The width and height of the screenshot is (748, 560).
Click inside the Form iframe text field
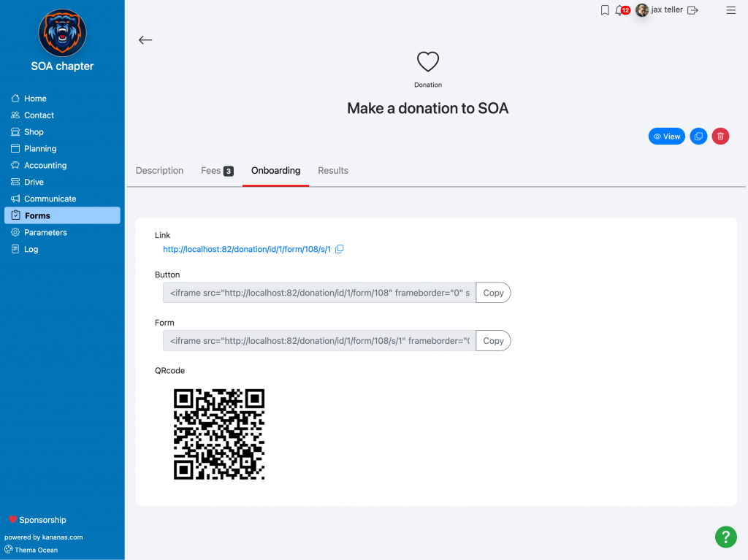[x=319, y=340]
